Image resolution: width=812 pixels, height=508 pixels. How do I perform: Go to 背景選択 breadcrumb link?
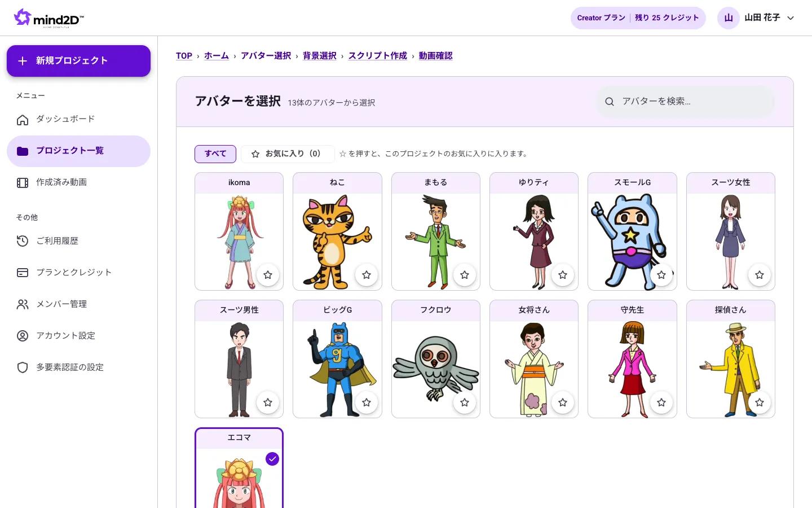pos(320,56)
